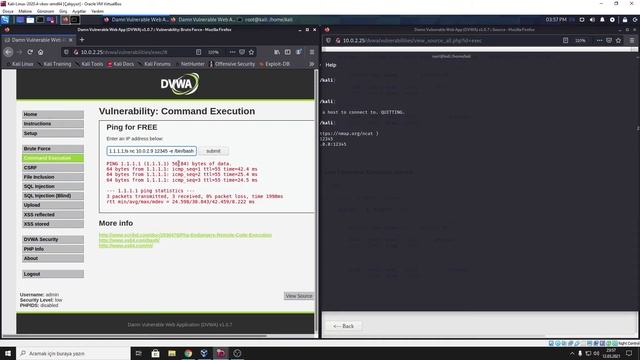Open Offensive Security bookmark
The image size is (640, 360).
(x=232, y=64)
